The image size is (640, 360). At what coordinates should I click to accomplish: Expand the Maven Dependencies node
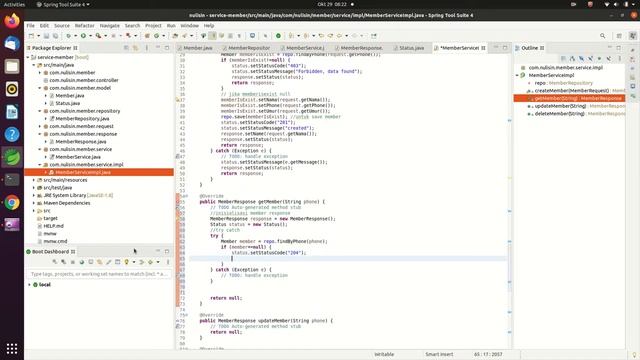(34, 203)
